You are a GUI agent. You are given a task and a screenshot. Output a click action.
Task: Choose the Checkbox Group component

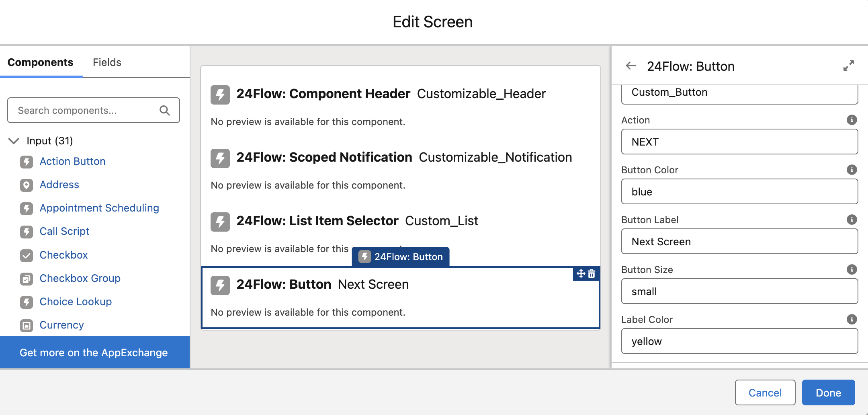pos(80,278)
